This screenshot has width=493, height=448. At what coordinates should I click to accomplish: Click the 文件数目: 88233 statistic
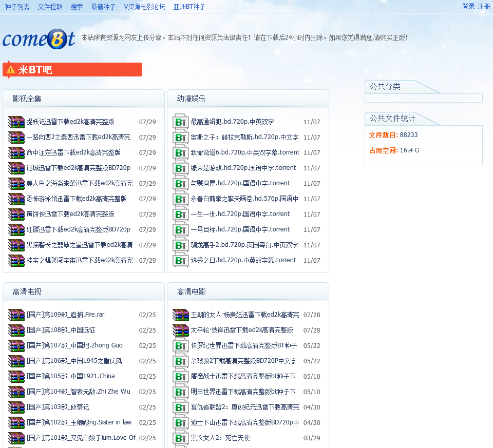pyautogui.click(x=393, y=135)
